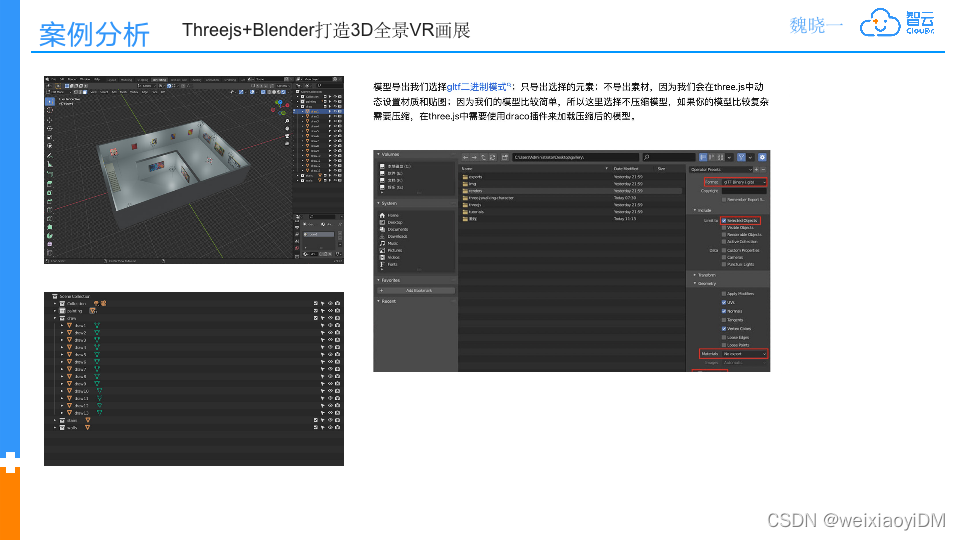Select Scene Collection row in lower outliner
Image resolution: width=960 pixels, height=540 pixels.
coord(193,296)
